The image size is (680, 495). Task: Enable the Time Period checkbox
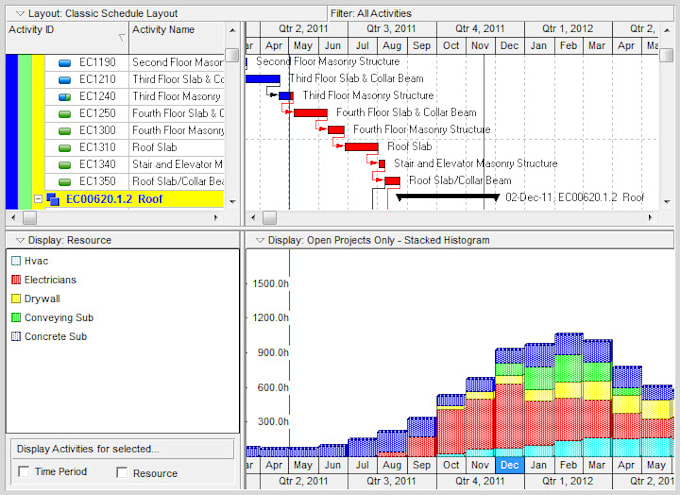[x=23, y=472]
